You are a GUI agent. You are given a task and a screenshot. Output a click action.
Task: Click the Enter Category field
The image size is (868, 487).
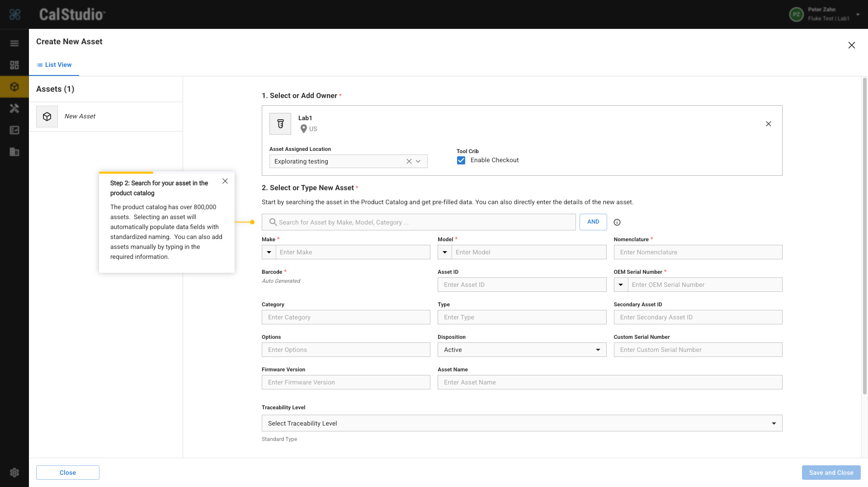tap(346, 317)
